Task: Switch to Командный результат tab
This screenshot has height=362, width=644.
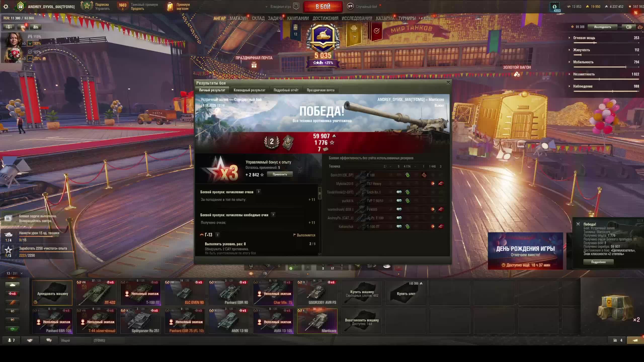Action: (249, 90)
